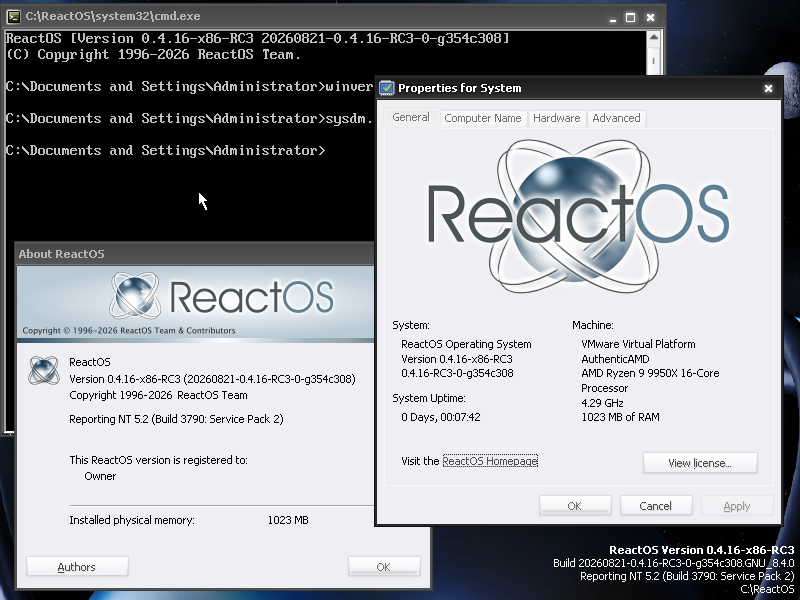The image size is (800, 600).
Task: Click '0.4.16-RC3-0-g354c308' build text in System
Action: click(x=457, y=373)
